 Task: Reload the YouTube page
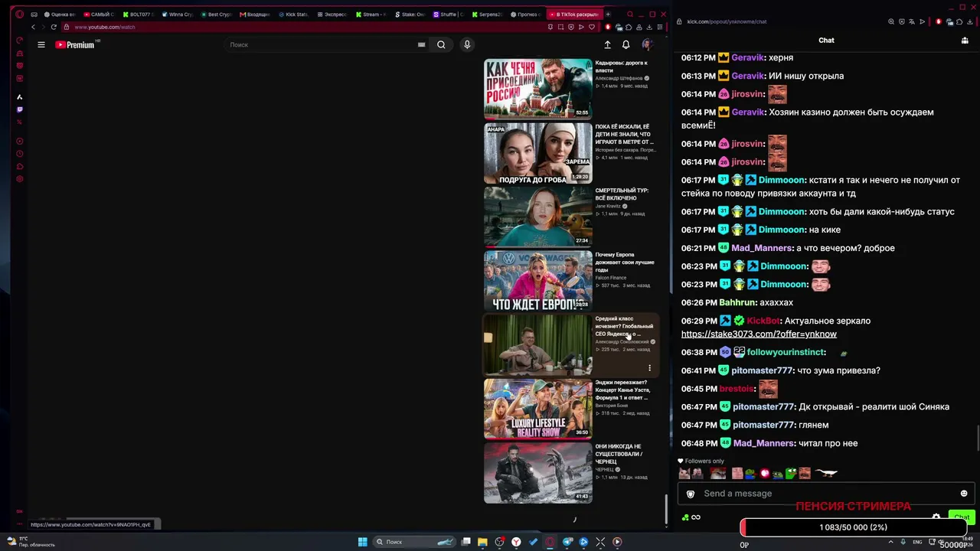(x=54, y=27)
